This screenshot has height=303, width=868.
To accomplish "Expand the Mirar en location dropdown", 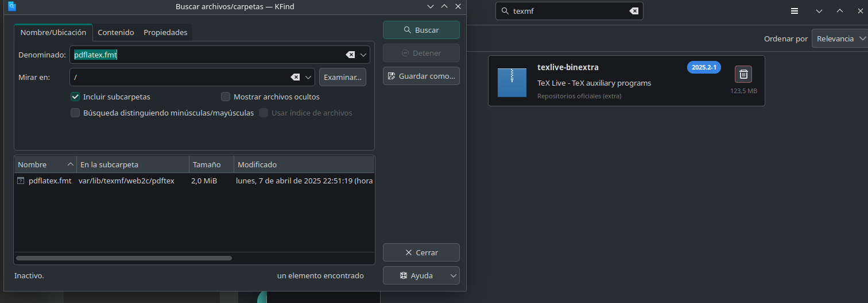I will click(309, 77).
